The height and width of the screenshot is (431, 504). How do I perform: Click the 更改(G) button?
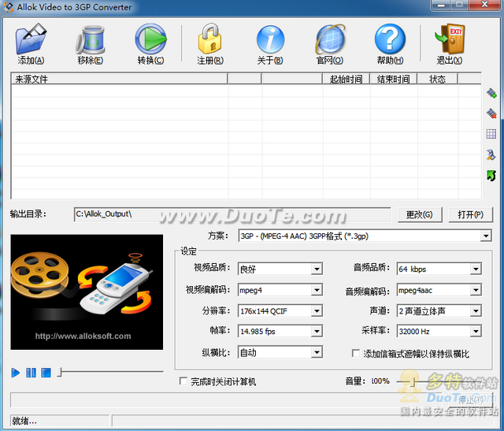[x=420, y=214]
